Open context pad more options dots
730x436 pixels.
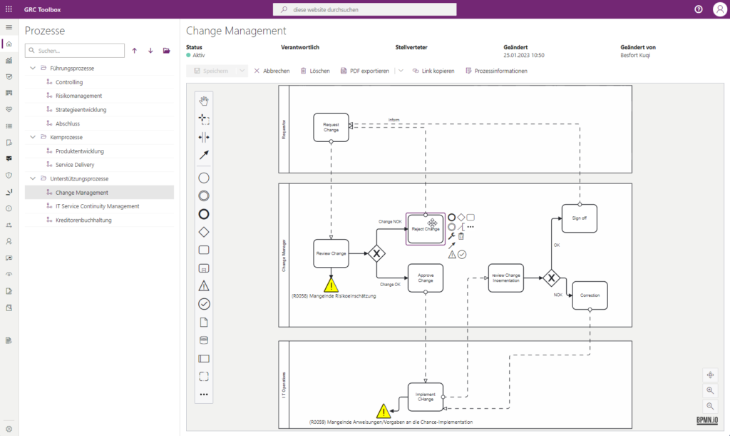click(x=471, y=227)
